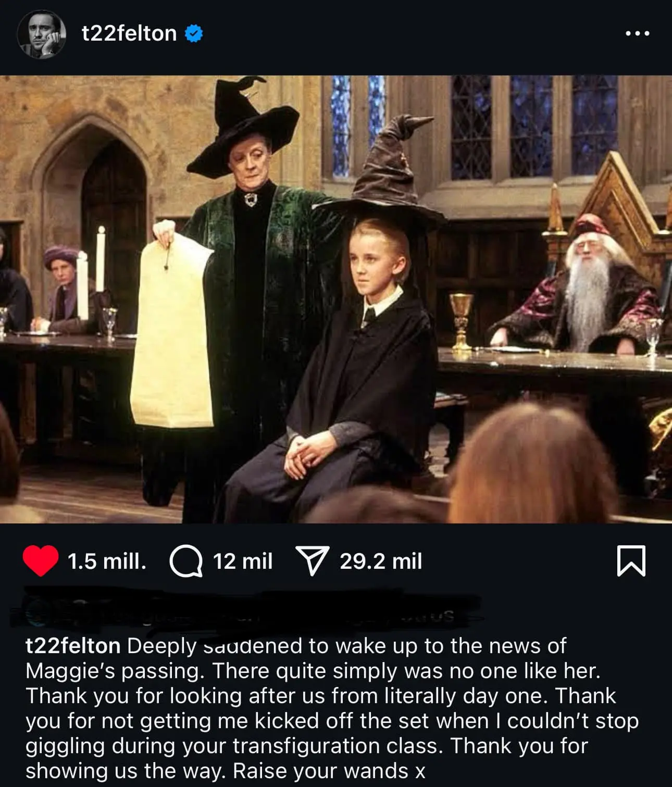Open the three-dot more options menu
672x787 pixels.
pos(638,33)
